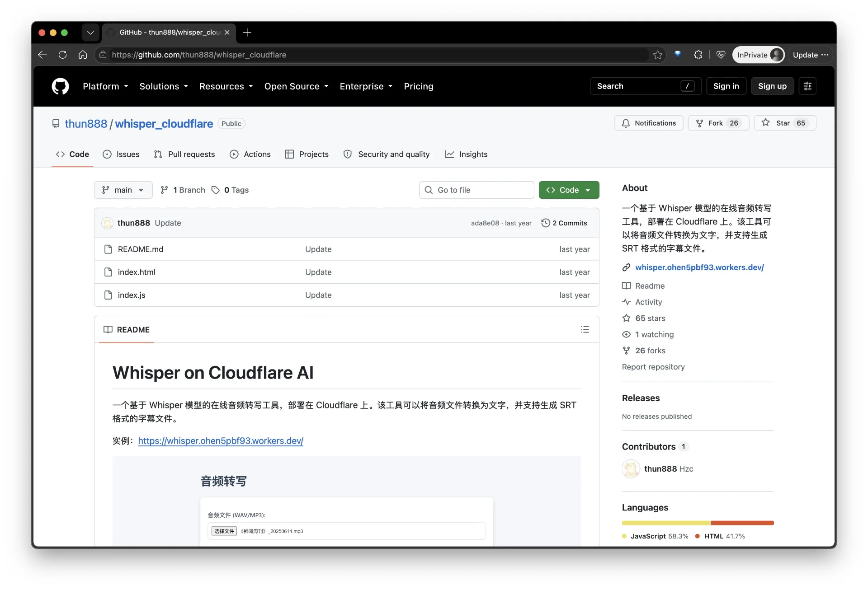Expand the Enterprise menu

pos(366,86)
